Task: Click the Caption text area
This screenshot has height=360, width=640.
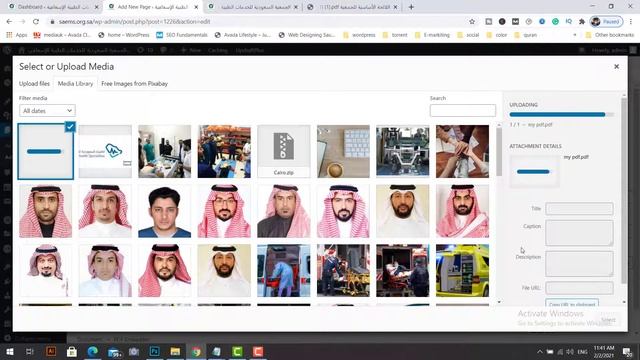Action: [x=579, y=233]
